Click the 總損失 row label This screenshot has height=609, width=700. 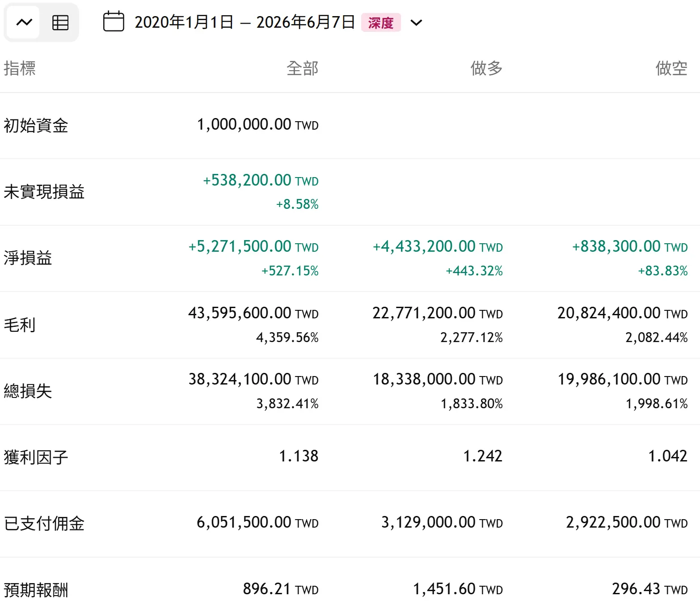(x=28, y=391)
